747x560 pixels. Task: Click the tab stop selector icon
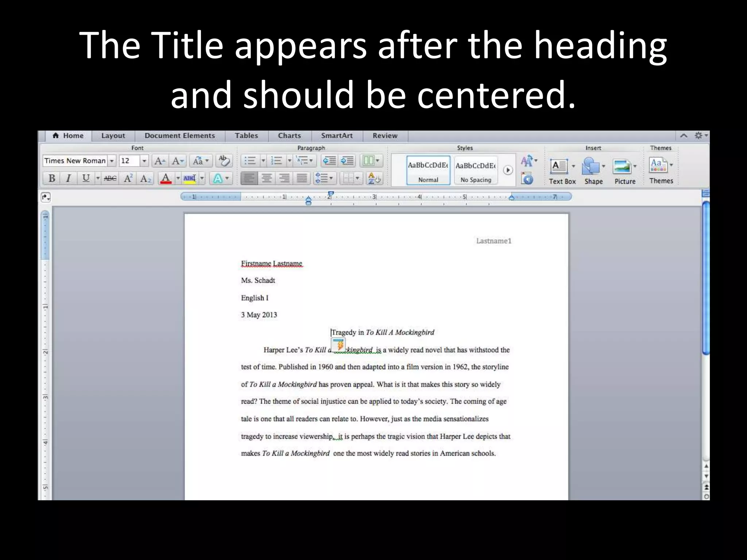46,197
